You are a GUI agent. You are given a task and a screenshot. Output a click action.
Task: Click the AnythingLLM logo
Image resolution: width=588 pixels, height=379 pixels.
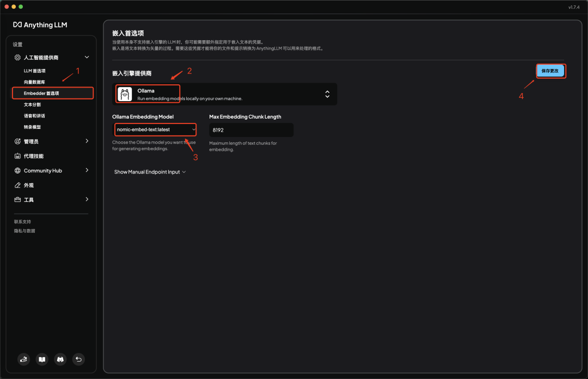click(x=40, y=24)
